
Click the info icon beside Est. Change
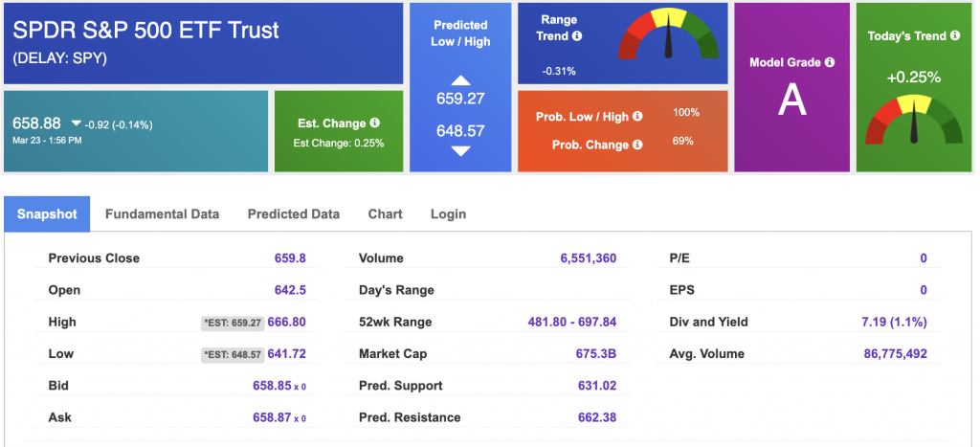[375, 123]
